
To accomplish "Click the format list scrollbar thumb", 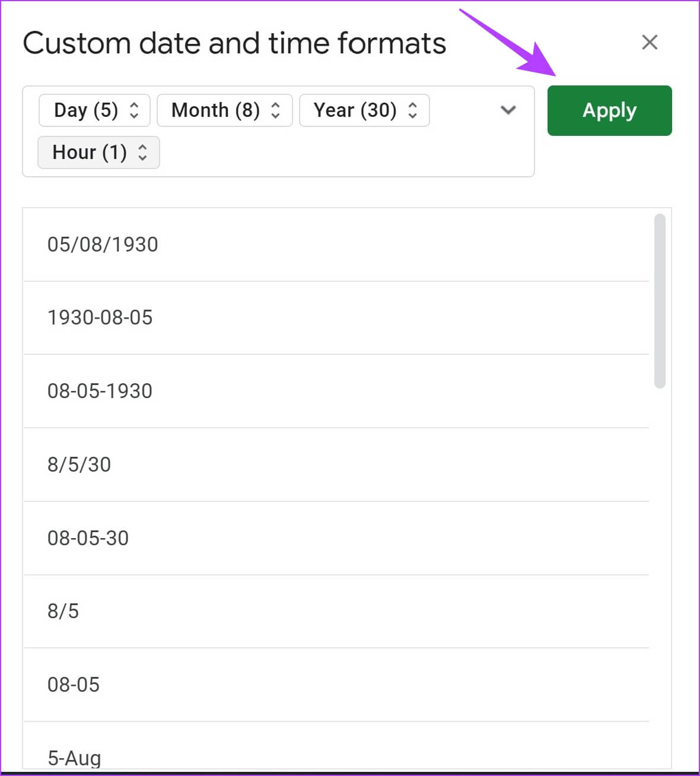I will 659,301.
